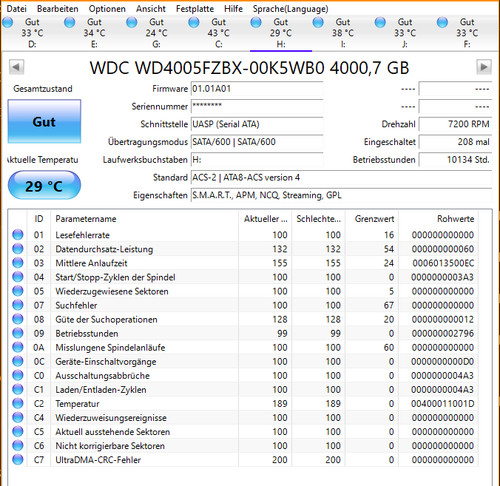
Task: Click the Gut health status button
Action: coord(44,121)
